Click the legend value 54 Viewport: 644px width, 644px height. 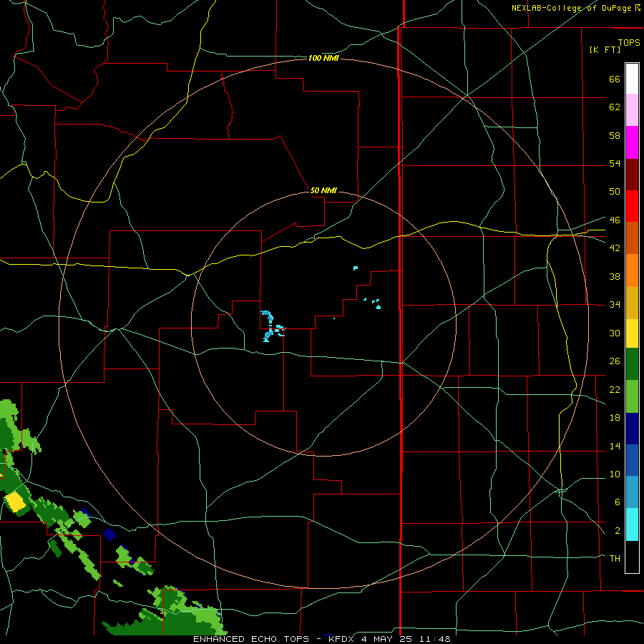pyautogui.click(x=615, y=163)
